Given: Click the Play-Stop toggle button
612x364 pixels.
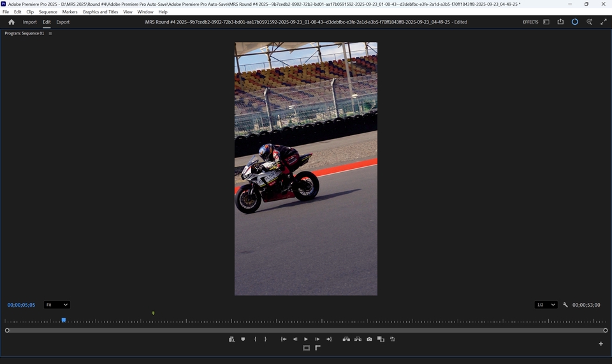Looking at the screenshot, I should [306, 339].
